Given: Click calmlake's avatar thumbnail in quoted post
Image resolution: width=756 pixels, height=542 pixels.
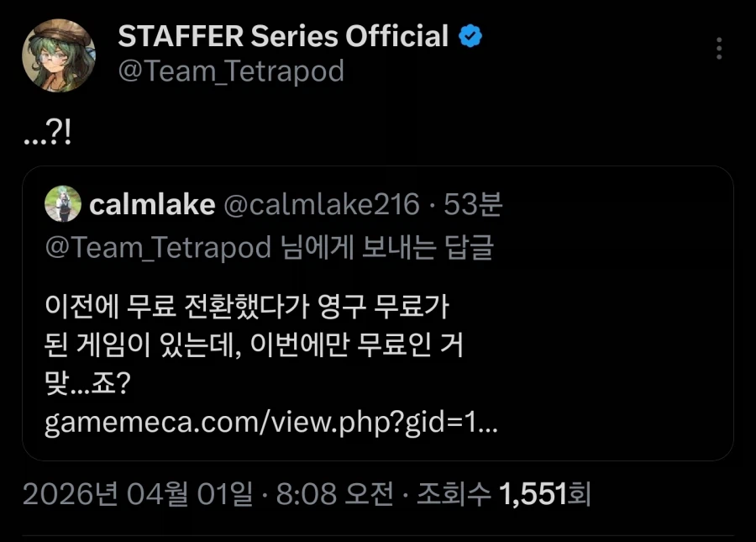Looking at the screenshot, I should (62, 204).
